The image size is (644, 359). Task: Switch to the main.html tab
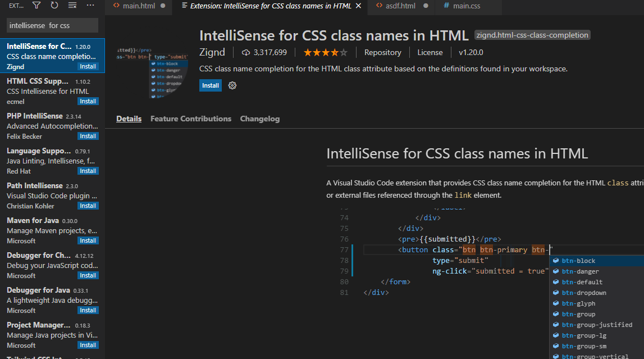(x=139, y=6)
